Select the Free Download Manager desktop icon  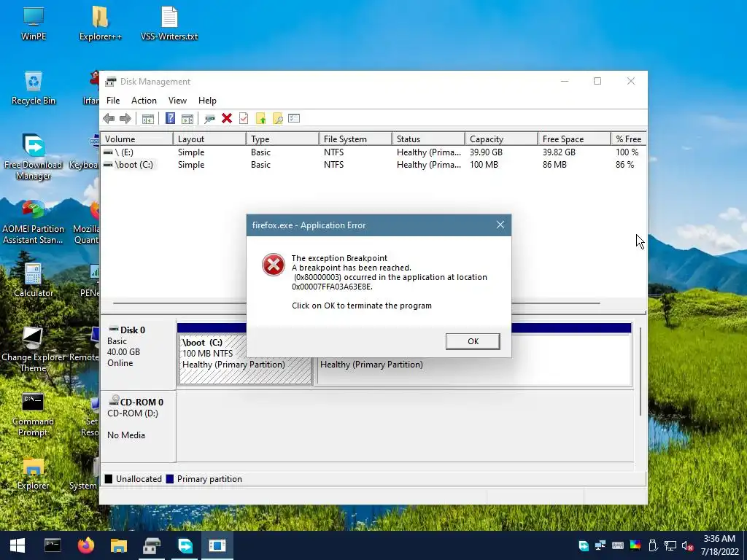coord(34,157)
